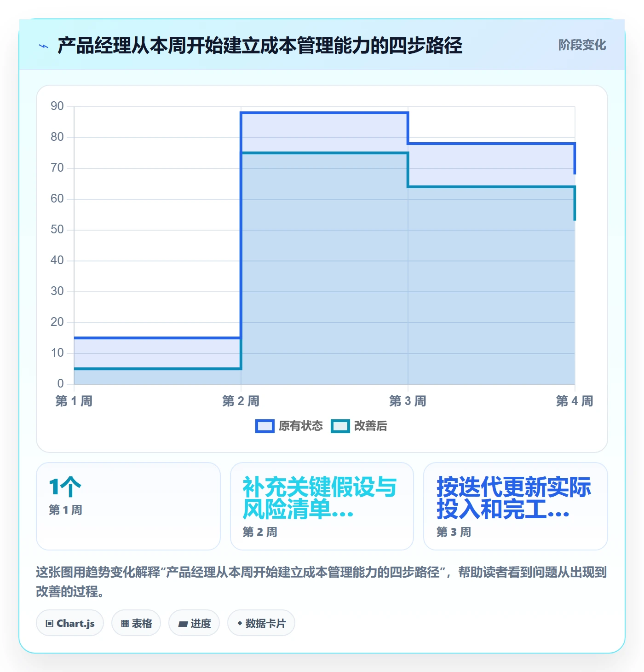Click the 第 4 周 x-axis label
Screen dimensions: 644x672
[x=575, y=401]
